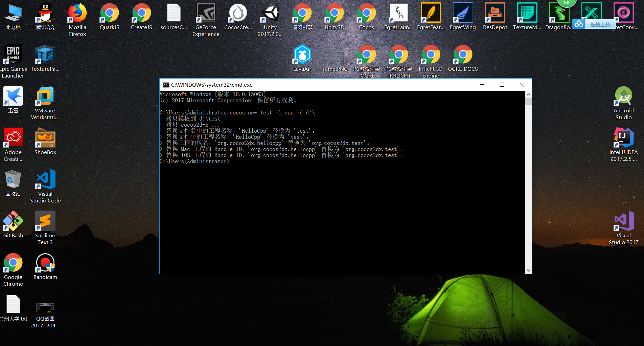Image resolution: width=644 pixels, height=346 pixels.
Task: Click the final C:\Users\Administrator> prompt
Action: [x=194, y=161]
